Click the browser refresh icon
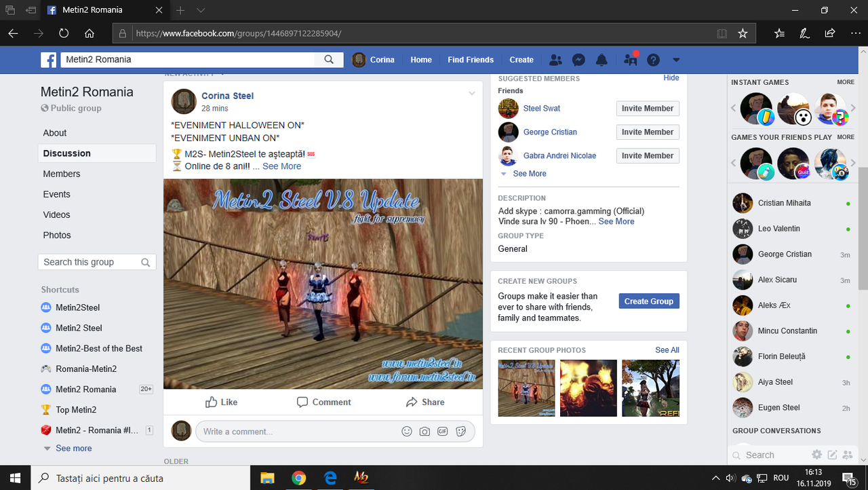 [x=64, y=33]
